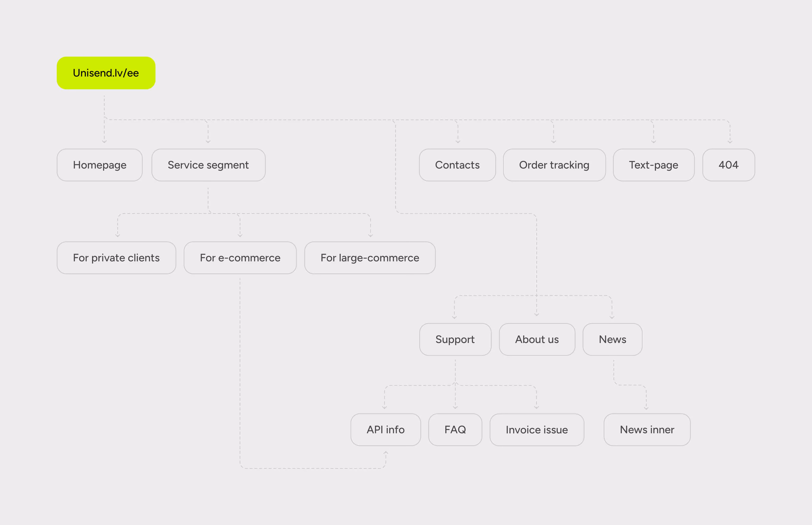The height and width of the screenshot is (525, 812).
Task: Select the News inner node
Action: (x=647, y=430)
